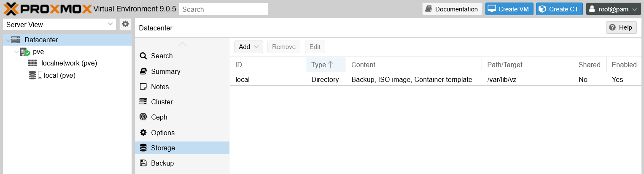Click the Ceph logo icon
The width and height of the screenshot is (644, 174).
click(x=143, y=117)
